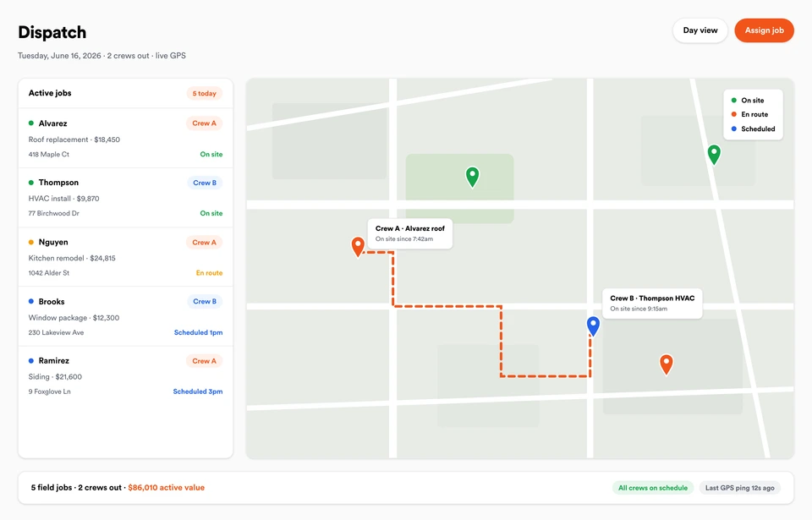This screenshot has height=520, width=812.
Task: Click the yellow status dot beside Nguyen
Action: (x=31, y=242)
